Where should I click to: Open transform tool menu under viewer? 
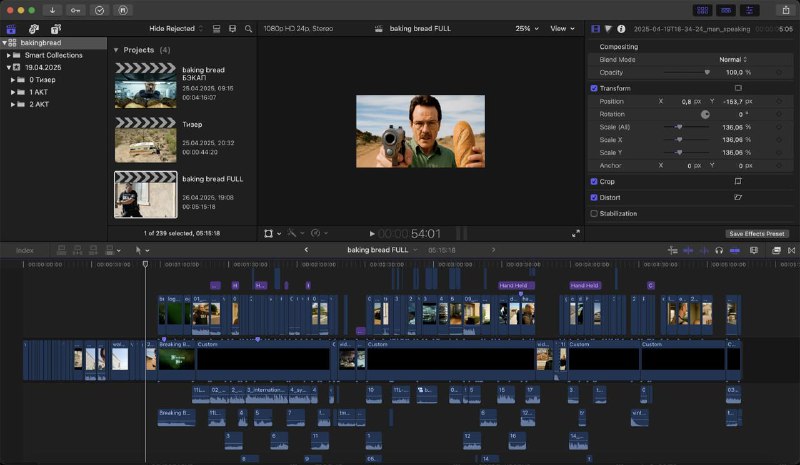pyautogui.click(x=272, y=234)
